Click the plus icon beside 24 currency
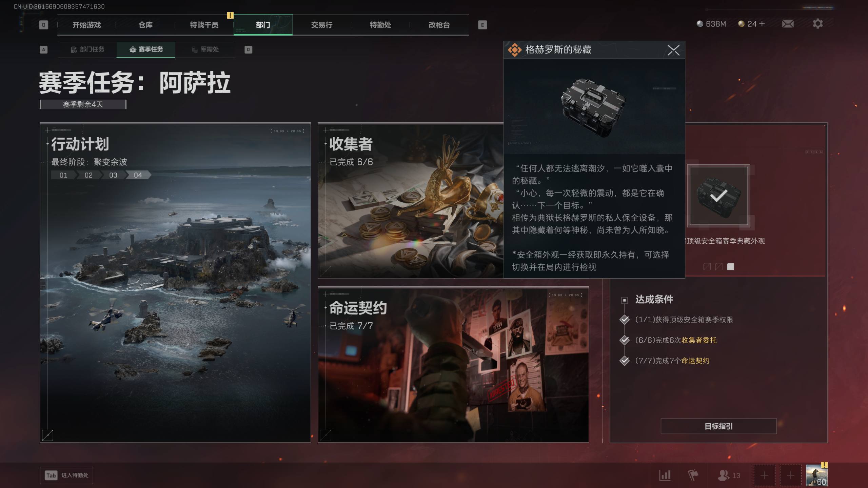Screen dimensions: 868x488 click(x=762, y=24)
